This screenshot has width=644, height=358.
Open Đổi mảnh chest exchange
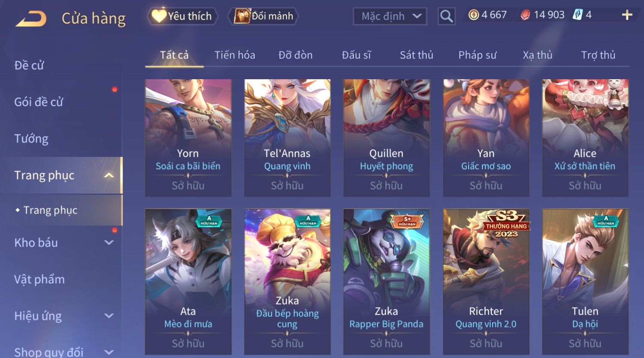point(264,16)
